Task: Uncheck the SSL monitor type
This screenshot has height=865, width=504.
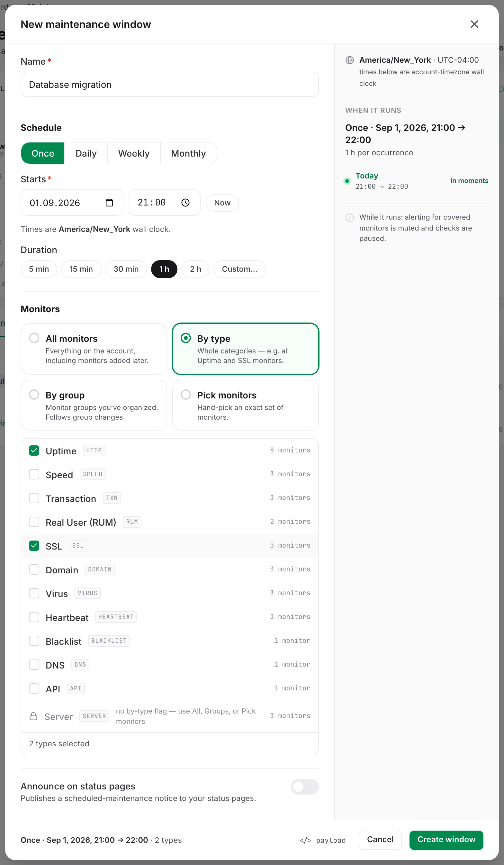Action: tap(34, 546)
